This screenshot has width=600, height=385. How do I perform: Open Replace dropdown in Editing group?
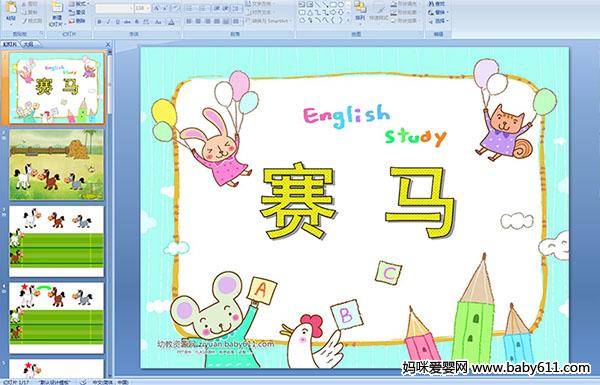439,12
